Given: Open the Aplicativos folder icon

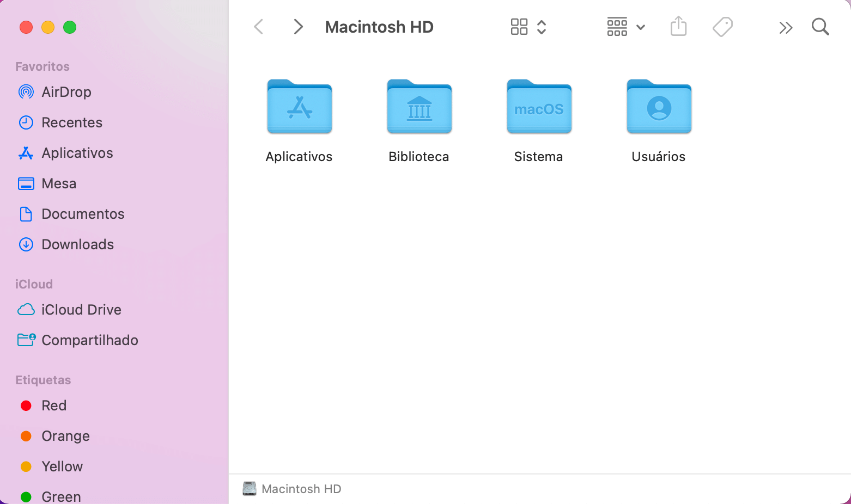Looking at the screenshot, I should pos(299,107).
